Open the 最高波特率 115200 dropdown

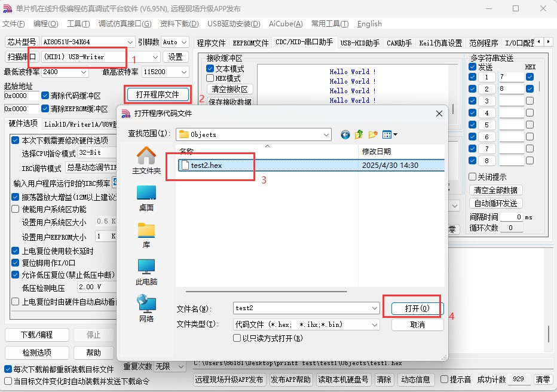pos(184,72)
